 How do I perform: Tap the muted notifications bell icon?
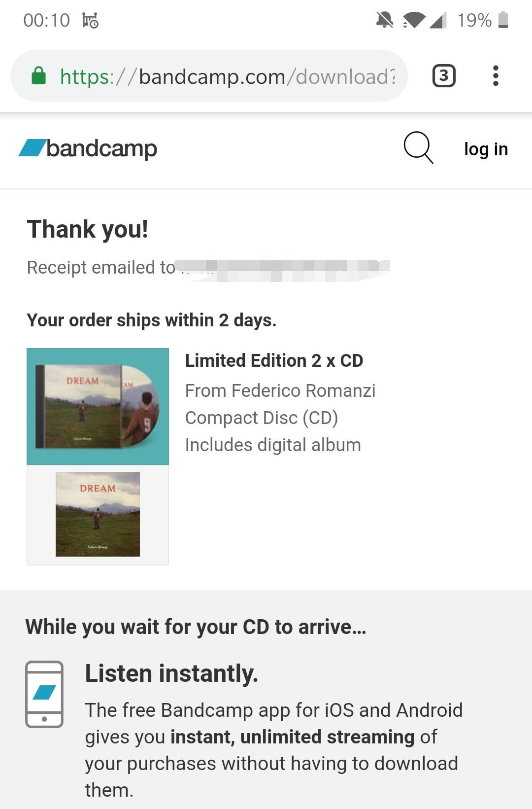[384, 20]
